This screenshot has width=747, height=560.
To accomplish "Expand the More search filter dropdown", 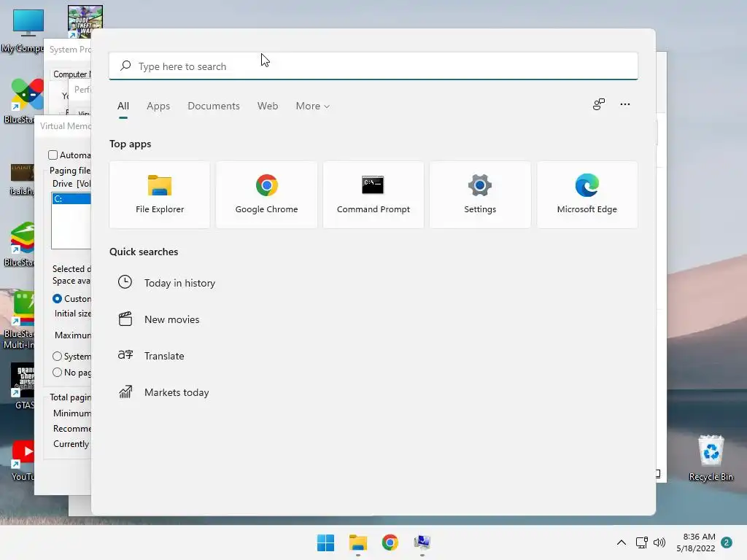I will point(312,106).
